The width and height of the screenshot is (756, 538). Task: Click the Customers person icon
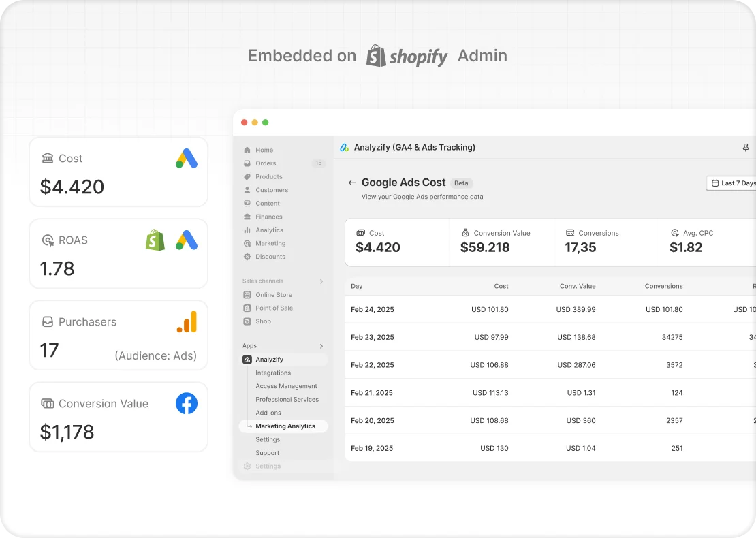coord(247,190)
